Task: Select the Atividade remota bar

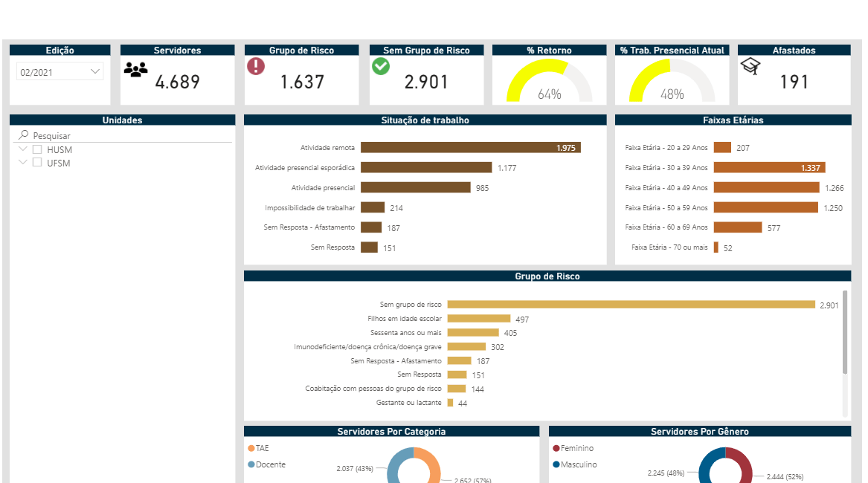Action: (x=470, y=148)
